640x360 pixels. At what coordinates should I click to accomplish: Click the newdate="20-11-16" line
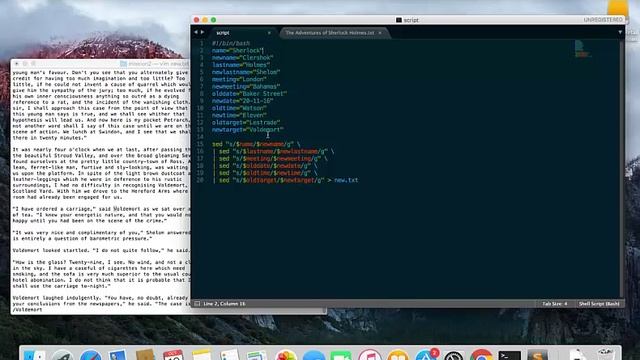click(x=242, y=101)
